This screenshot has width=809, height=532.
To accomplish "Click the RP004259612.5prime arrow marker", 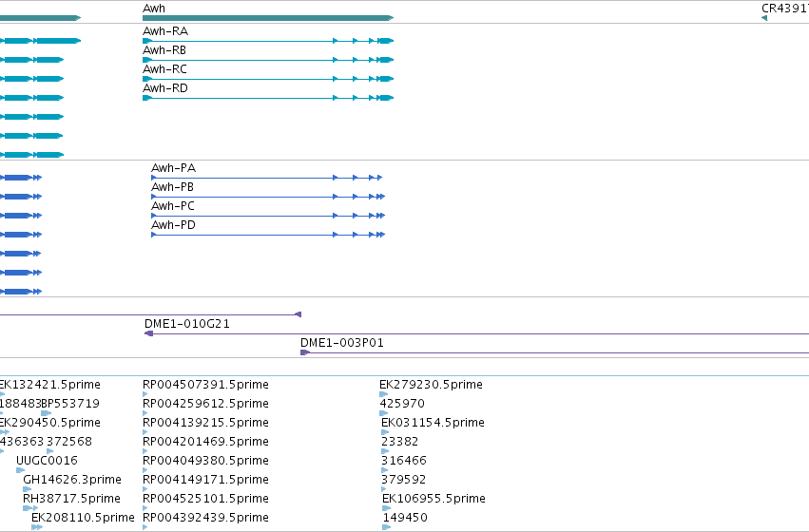I will coord(145,413).
